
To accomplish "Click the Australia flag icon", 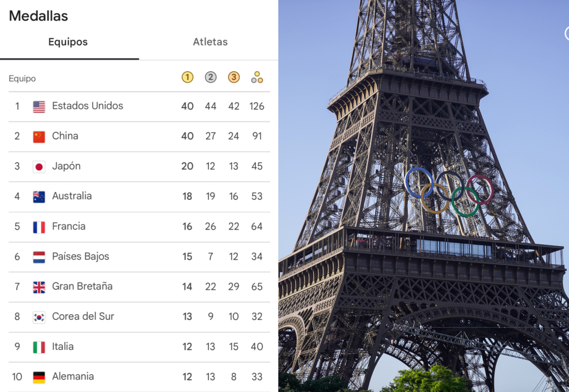I will (39, 197).
